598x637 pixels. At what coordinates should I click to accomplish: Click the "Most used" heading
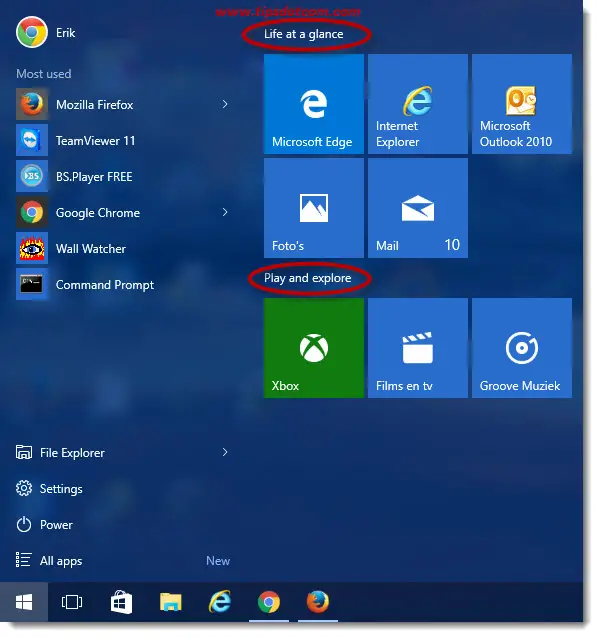click(44, 74)
